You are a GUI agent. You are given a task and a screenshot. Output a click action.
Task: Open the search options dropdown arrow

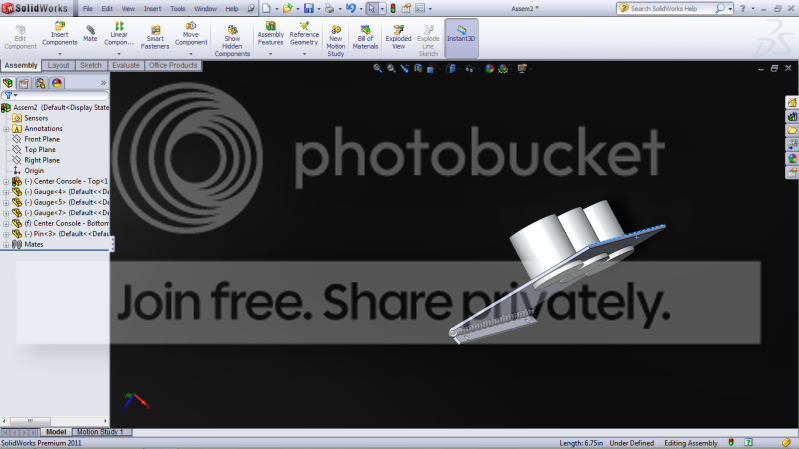coord(730,9)
